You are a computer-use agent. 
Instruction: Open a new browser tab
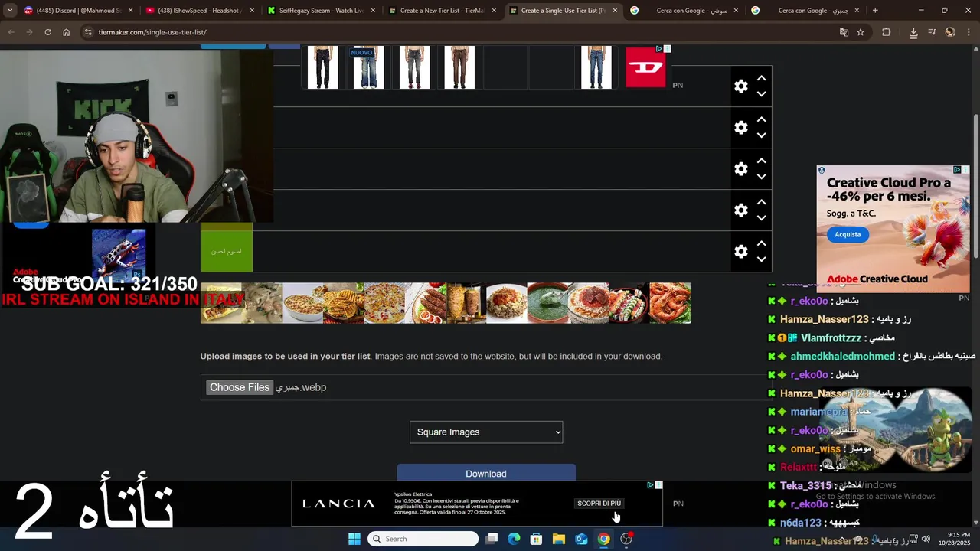click(875, 11)
